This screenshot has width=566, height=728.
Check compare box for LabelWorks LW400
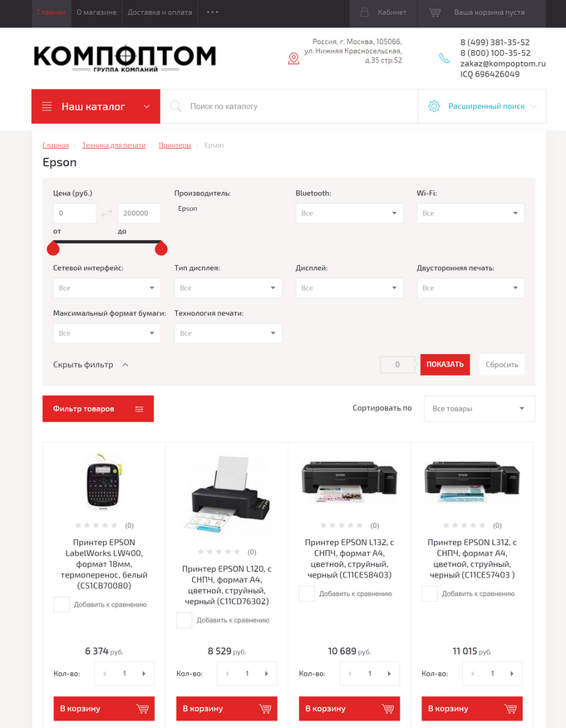point(62,604)
